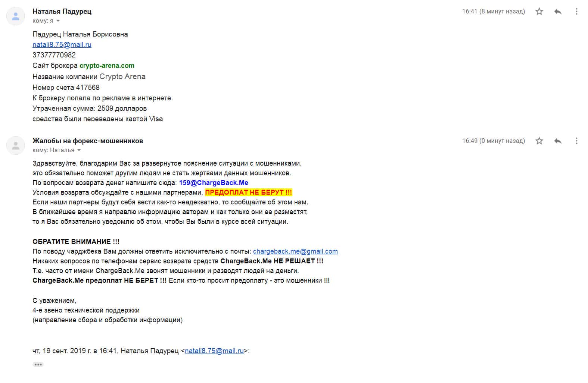The height and width of the screenshot is (383, 588).
Task: Click sender name Жалобы на форекс-мошенников
Action: (88, 141)
